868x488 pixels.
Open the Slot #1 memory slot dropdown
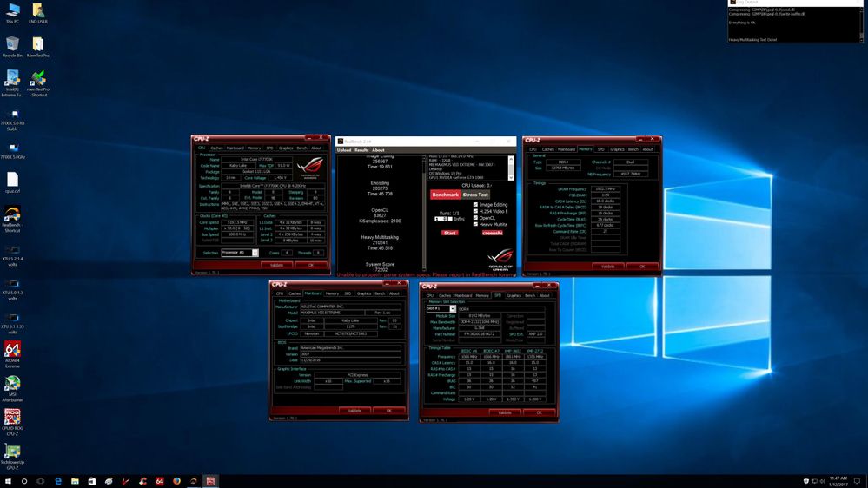pyautogui.click(x=453, y=309)
